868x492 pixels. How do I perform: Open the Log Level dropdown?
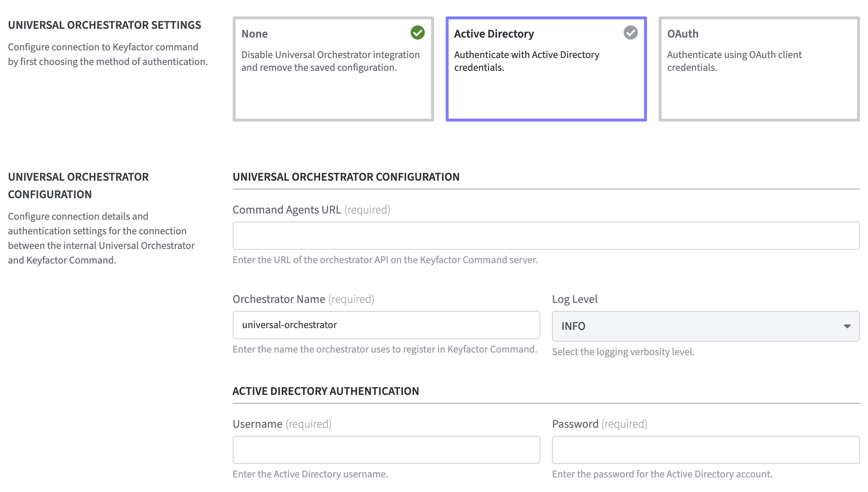pyautogui.click(x=706, y=326)
